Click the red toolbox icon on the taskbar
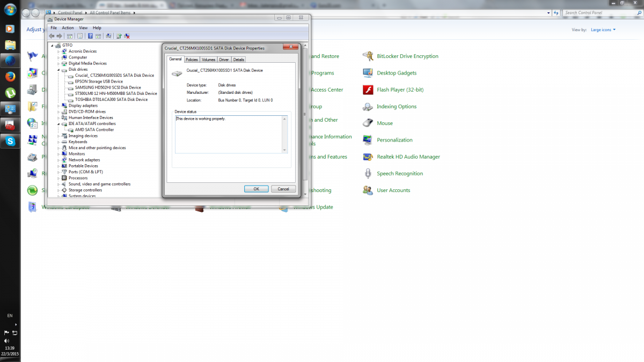 click(10, 125)
